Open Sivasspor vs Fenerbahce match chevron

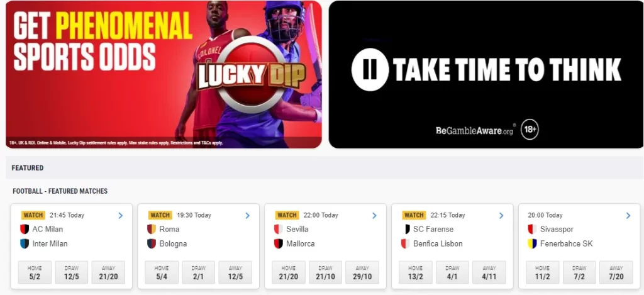click(628, 215)
